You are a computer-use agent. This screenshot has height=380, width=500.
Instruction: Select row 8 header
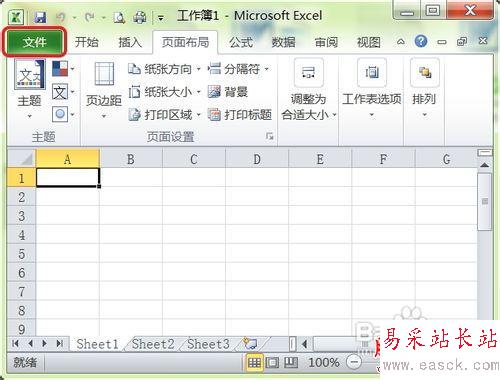(x=21, y=310)
